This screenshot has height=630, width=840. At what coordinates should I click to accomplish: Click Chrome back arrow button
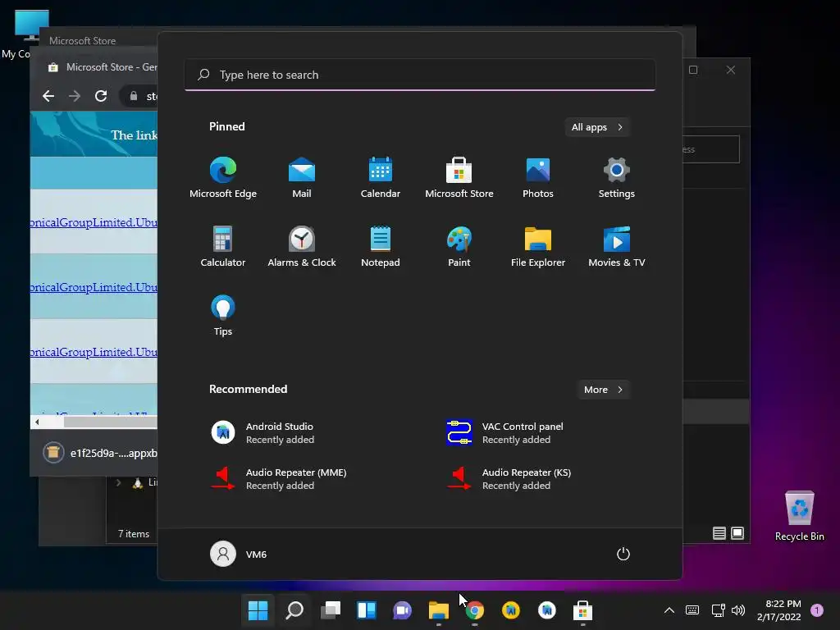[48, 96]
